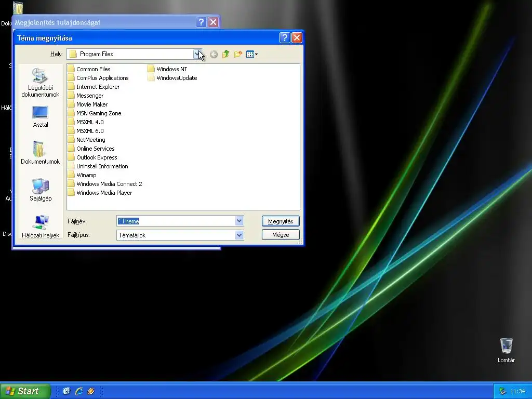Go to Sajátgép in the places bar
532x399 pixels.
click(41, 190)
